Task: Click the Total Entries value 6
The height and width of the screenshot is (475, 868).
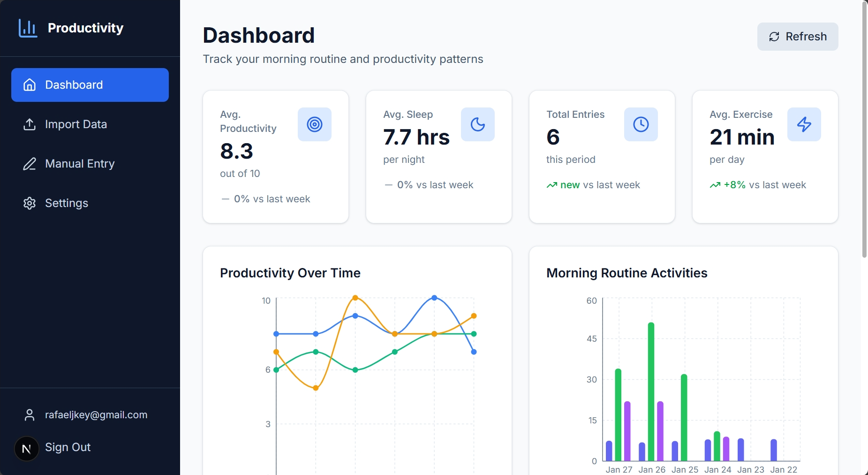Action: click(553, 137)
